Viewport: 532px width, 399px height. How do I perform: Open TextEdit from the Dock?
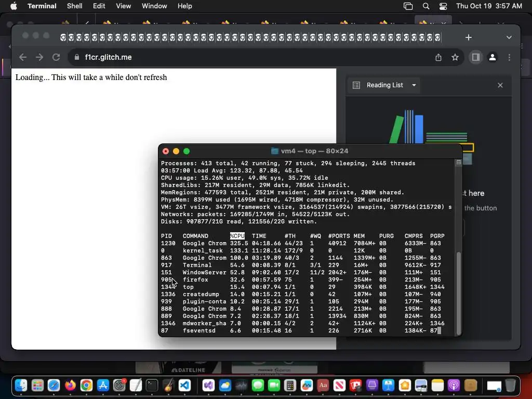point(136,386)
